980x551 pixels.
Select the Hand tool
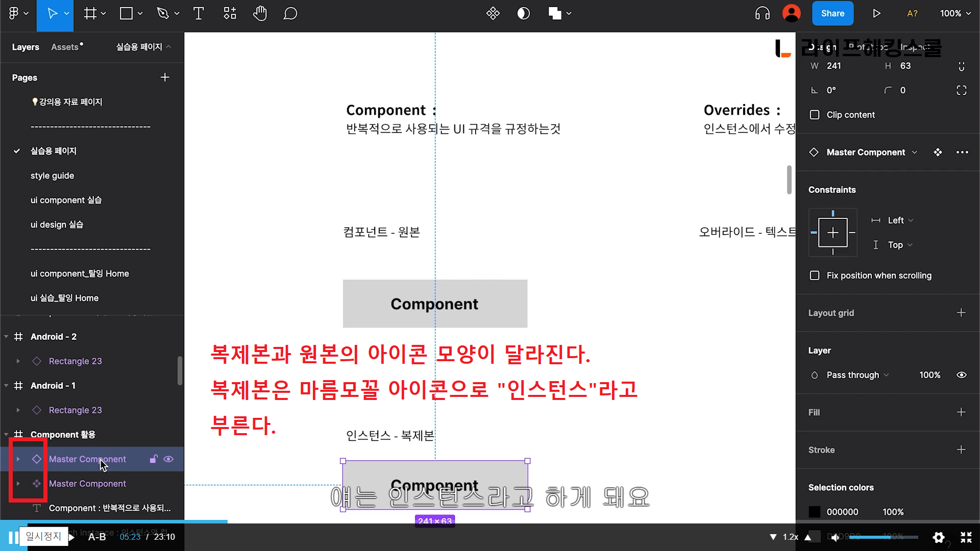coord(260,14)
